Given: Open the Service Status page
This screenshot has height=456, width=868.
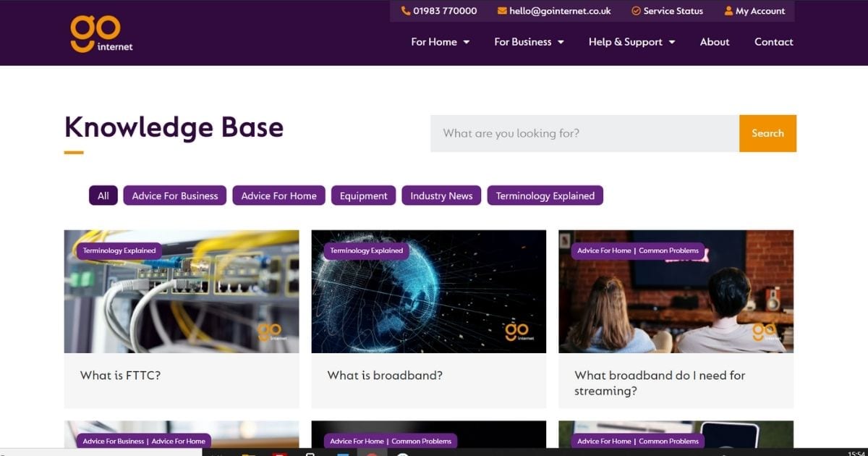Looking at the screenshot, I should coord(673,11).
